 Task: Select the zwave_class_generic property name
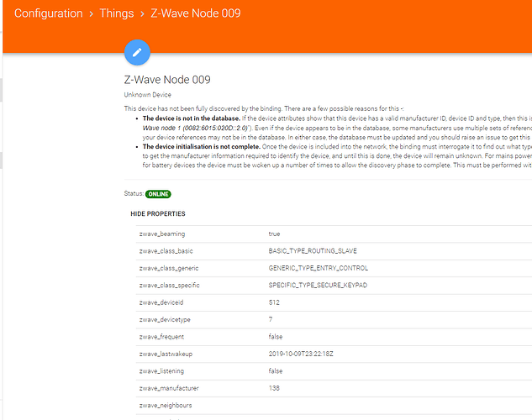[169, 269]
